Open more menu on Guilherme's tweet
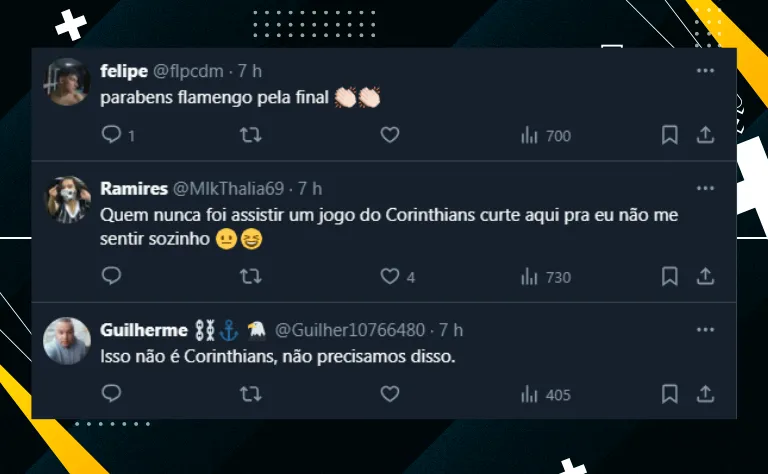Viewport: 768px width, 474px height. pyautogui.click(x=705, y=330)
